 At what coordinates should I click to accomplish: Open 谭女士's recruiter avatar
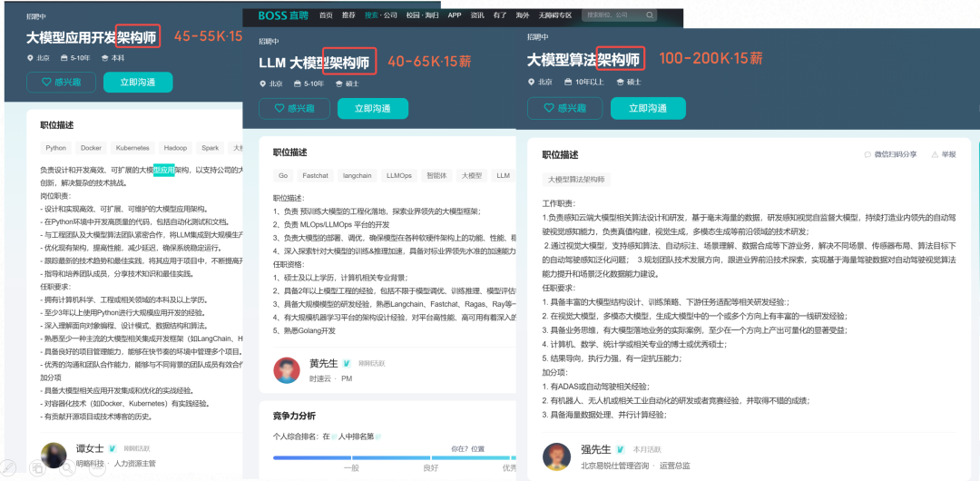(54, 456)
